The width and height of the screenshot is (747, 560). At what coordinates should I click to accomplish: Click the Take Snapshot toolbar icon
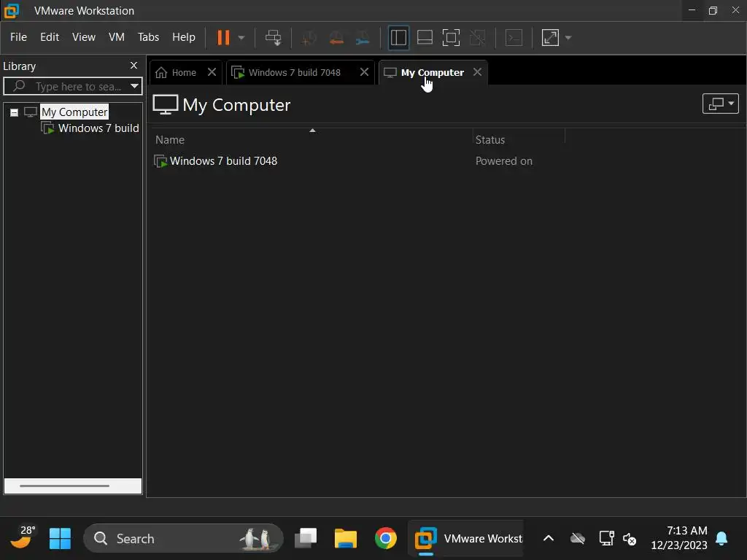click(x=309, y=38)
